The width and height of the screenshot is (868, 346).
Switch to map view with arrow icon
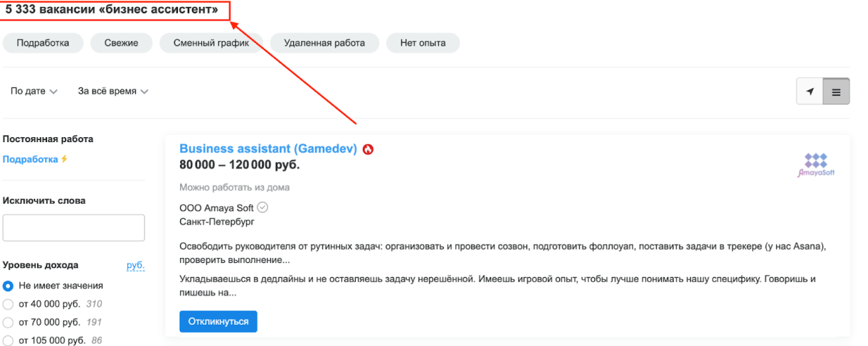(810, 92)
